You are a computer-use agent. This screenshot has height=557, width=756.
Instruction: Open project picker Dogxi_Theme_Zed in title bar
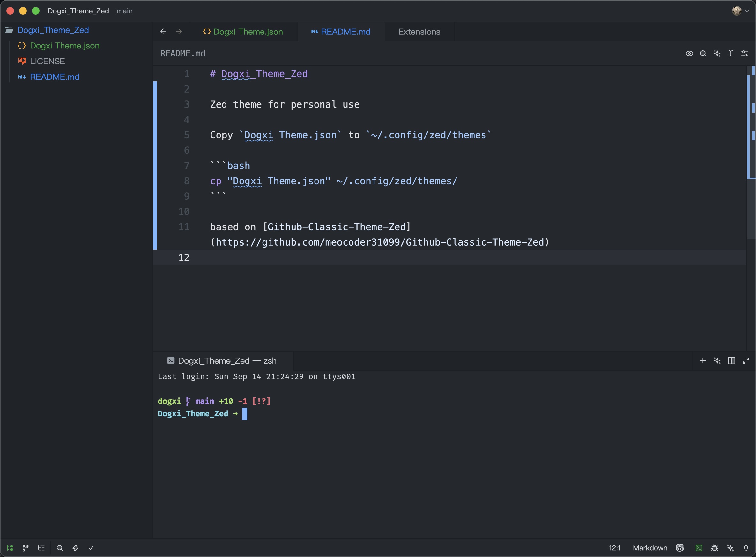pos(78,11)
